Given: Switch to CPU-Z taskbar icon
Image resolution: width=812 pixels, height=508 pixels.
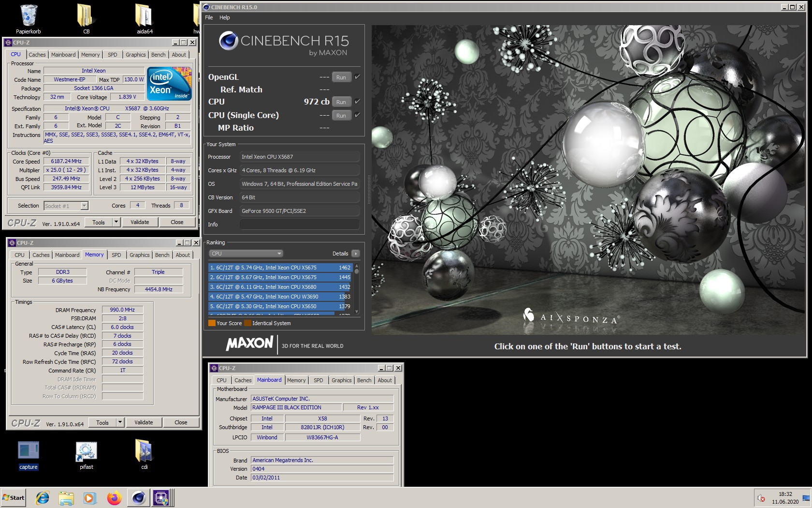Looking at the screenshot, I should pos(161,497).
